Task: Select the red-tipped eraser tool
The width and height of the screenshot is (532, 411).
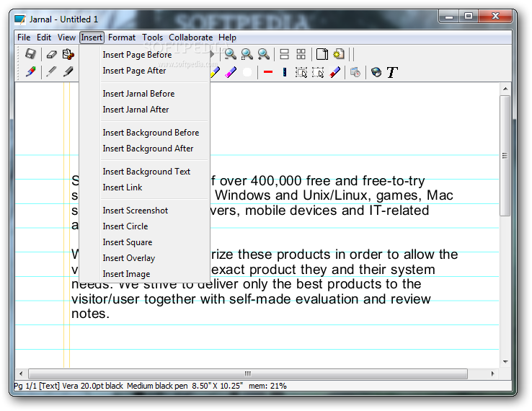Action: pos(335,72)
